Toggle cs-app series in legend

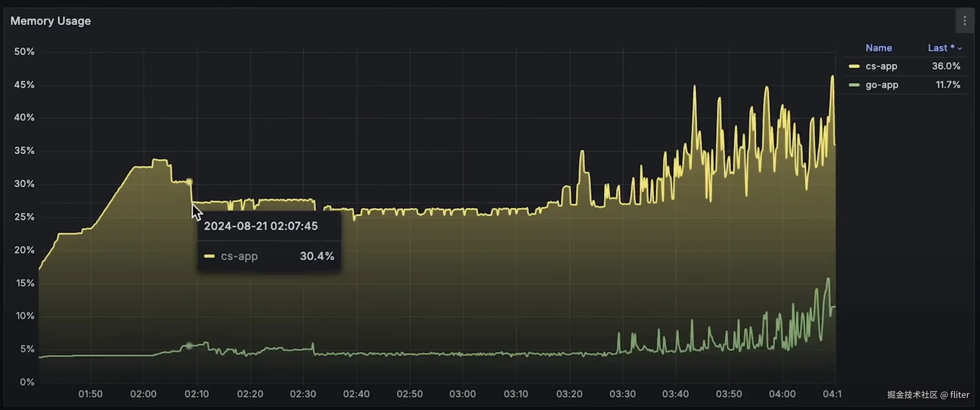click(881, 66)
